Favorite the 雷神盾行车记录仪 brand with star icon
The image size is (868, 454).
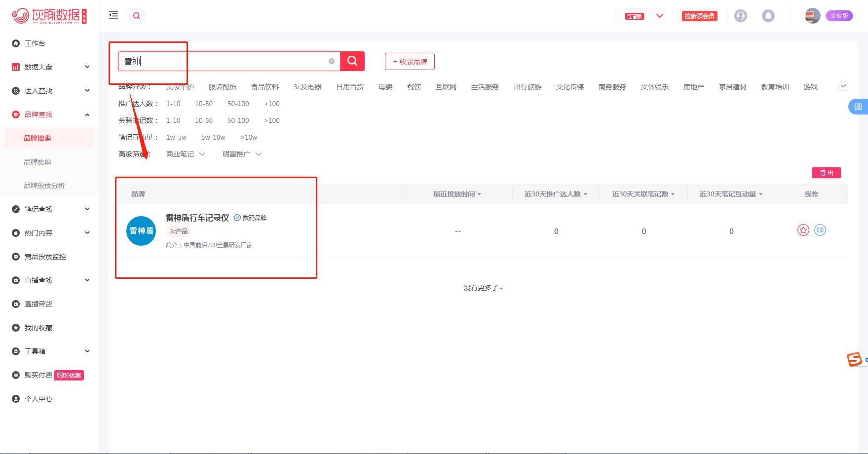coord(803,230)
